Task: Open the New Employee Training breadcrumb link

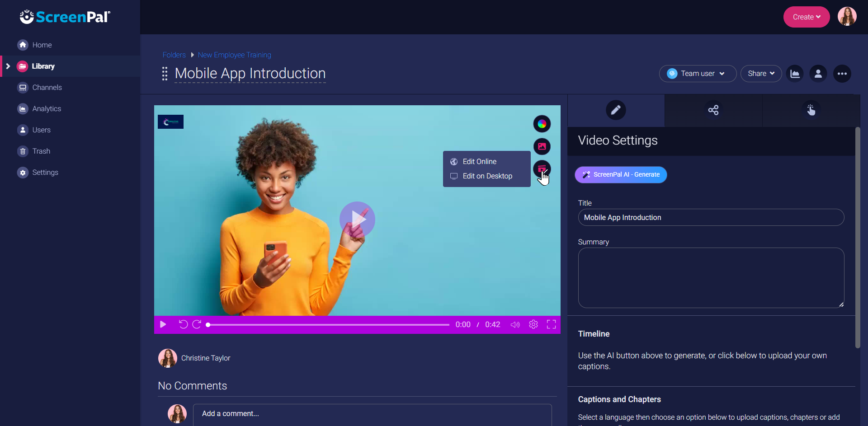Action: click(x=234, y=55)
